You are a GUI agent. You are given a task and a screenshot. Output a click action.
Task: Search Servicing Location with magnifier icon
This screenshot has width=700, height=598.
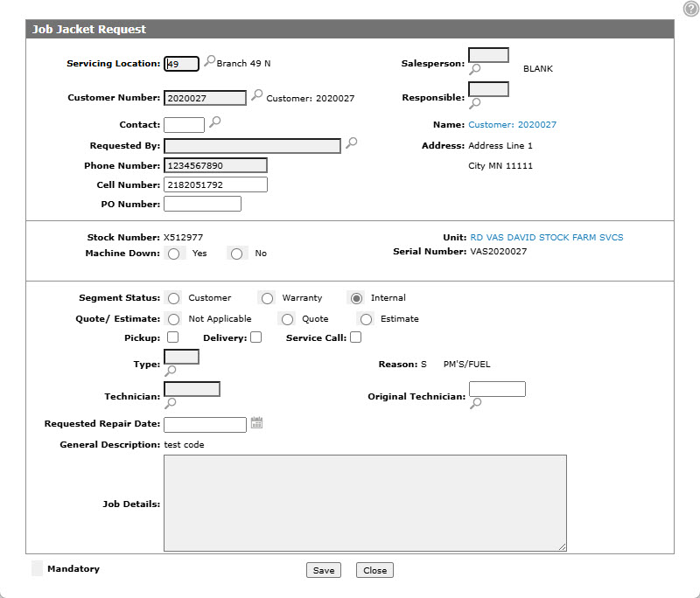pos(209,60)
